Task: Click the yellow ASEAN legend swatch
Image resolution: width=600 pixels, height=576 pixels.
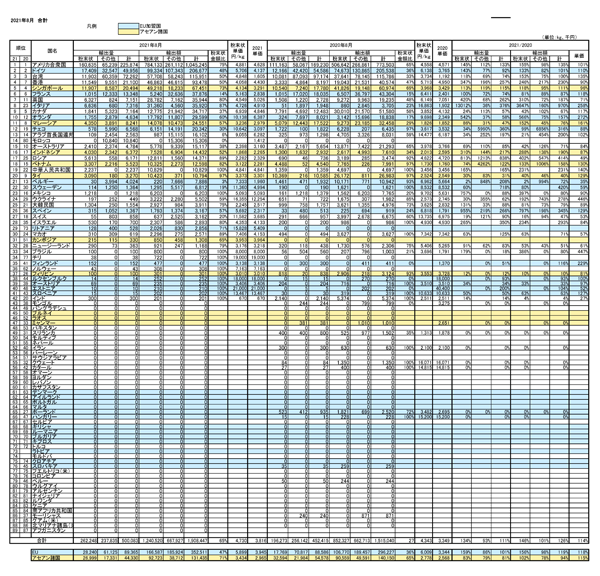Action: (x=128, y=32)
